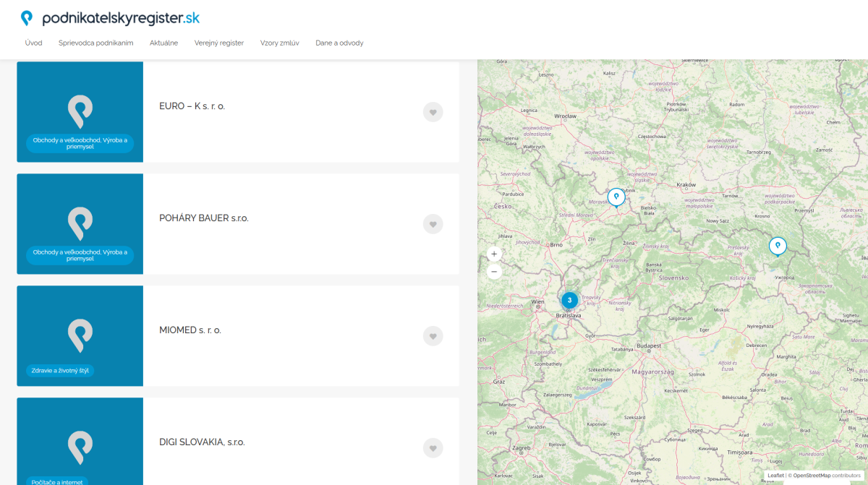This screenshot has height=485, width=868.
Task: Open the Leaflet attribution link
Action: pyautogui.click(x=775, y=476)
